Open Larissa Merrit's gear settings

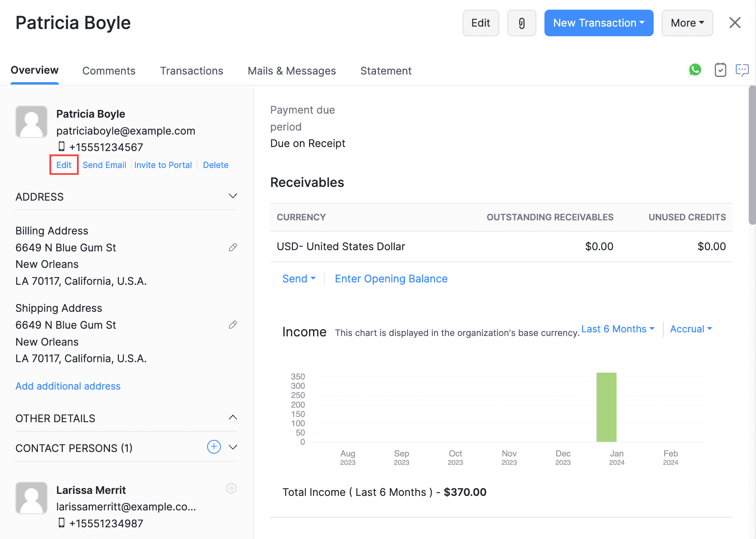coord(231,488)
